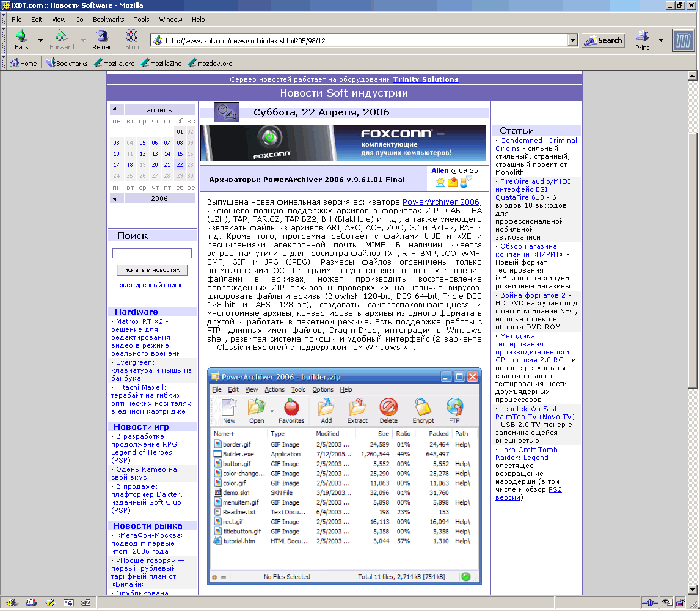Open the Edit menu
Viewport: 700px width, 611px height.
click(37, 20)
